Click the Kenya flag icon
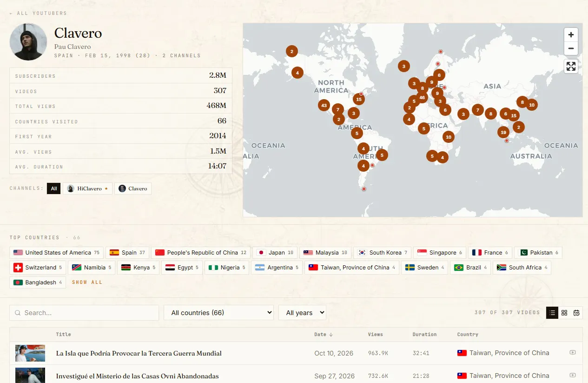The image size is (588, 383). point(126,268)
